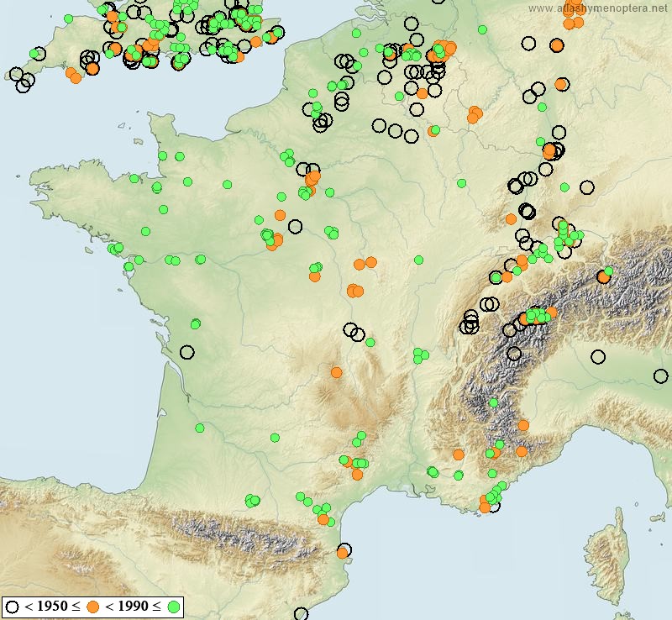Select the isolated green marker in Burgundy
The height and width of the screenshot is (620, 672).
[418, 260]
